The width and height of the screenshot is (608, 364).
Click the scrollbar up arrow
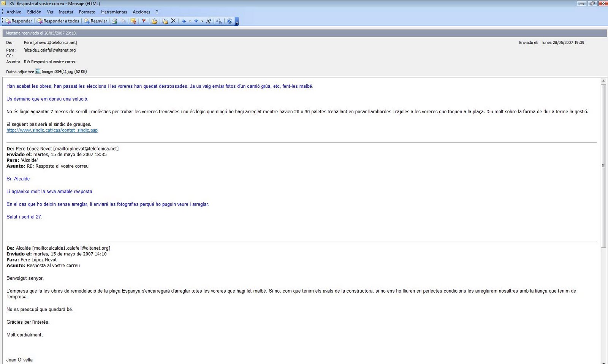(603, 81)
